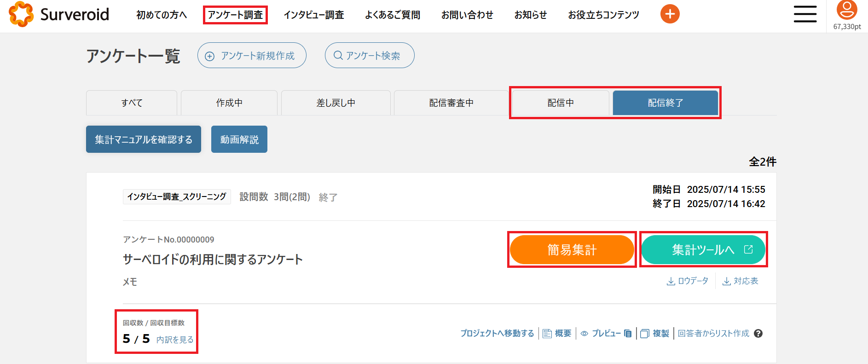Download the 対応表 file
Viewport: 868px width, 364px height.
740,281
